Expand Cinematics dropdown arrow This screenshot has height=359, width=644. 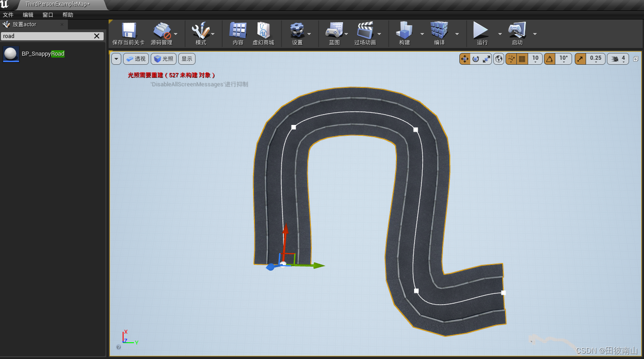pos(379,34)
